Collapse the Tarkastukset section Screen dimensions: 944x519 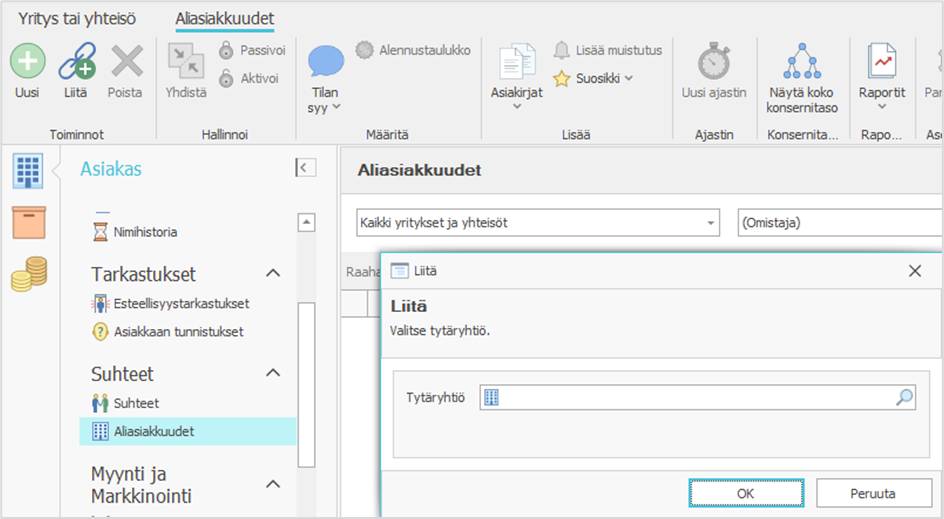click(272, 274)
